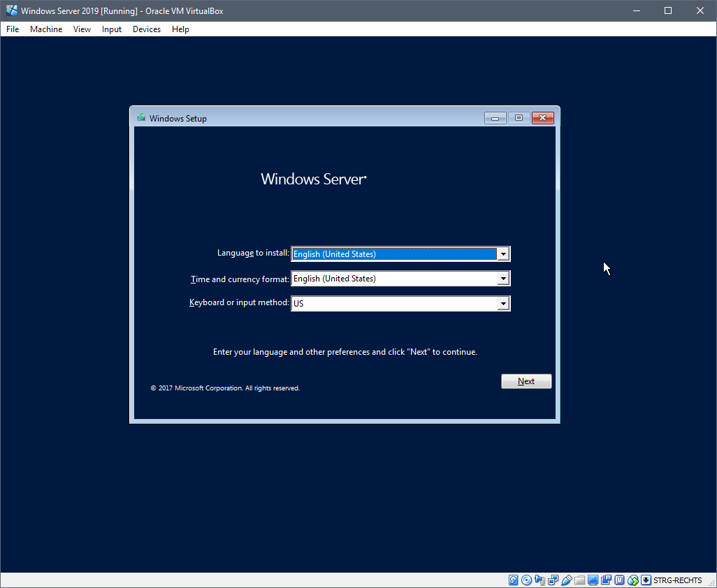The height and width of the screenshot is (588, 717).
Task: Click the resize grip in the status bar
Action: [x=712, y=583]
